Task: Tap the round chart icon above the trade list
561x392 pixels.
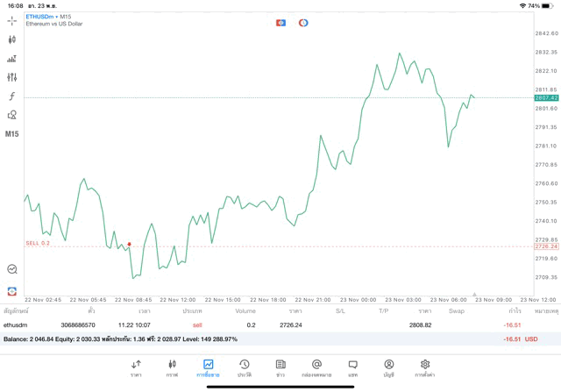Action: coord(12,269)
